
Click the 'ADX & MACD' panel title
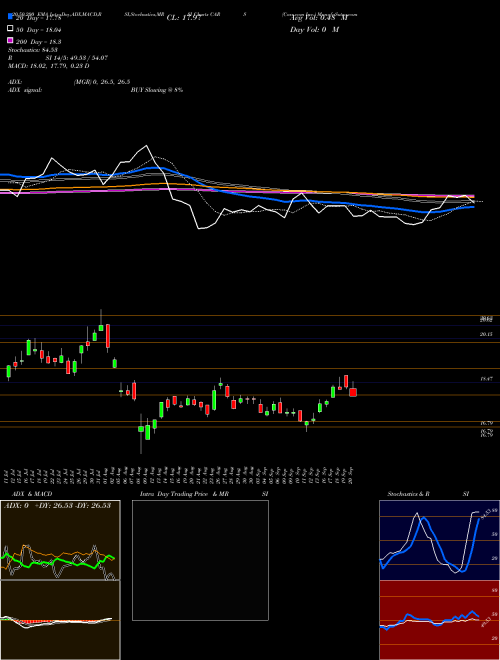pos(32,494)
